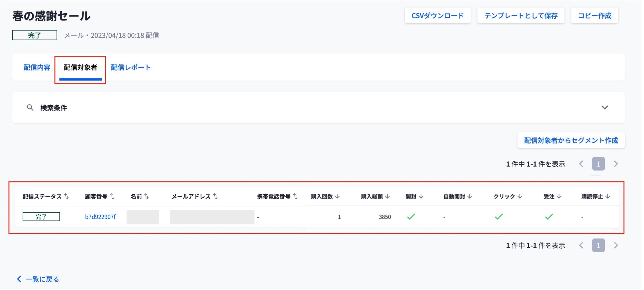Expand the 検索条件 panel chevron

[x=605, y=108]
